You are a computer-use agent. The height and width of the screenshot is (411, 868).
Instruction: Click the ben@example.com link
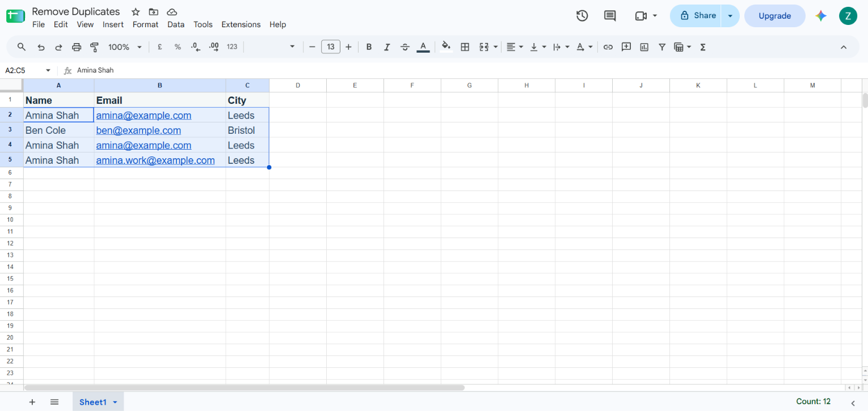(138, 130)
